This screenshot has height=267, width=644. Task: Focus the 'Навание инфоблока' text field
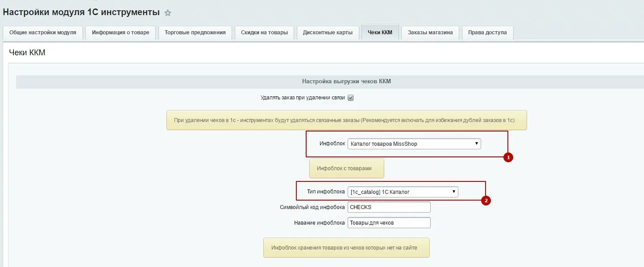point(389,222)
